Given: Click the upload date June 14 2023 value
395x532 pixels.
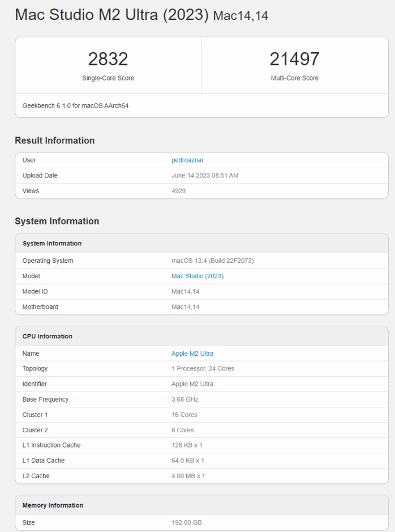Looking at the screenshot, I should tap(205, 176).
